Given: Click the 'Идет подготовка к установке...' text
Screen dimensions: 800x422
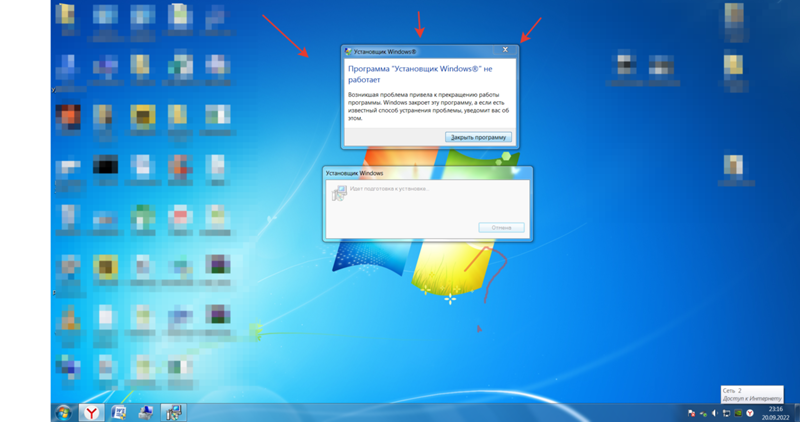Looking at the screenshot, I should tap(389, 189).
